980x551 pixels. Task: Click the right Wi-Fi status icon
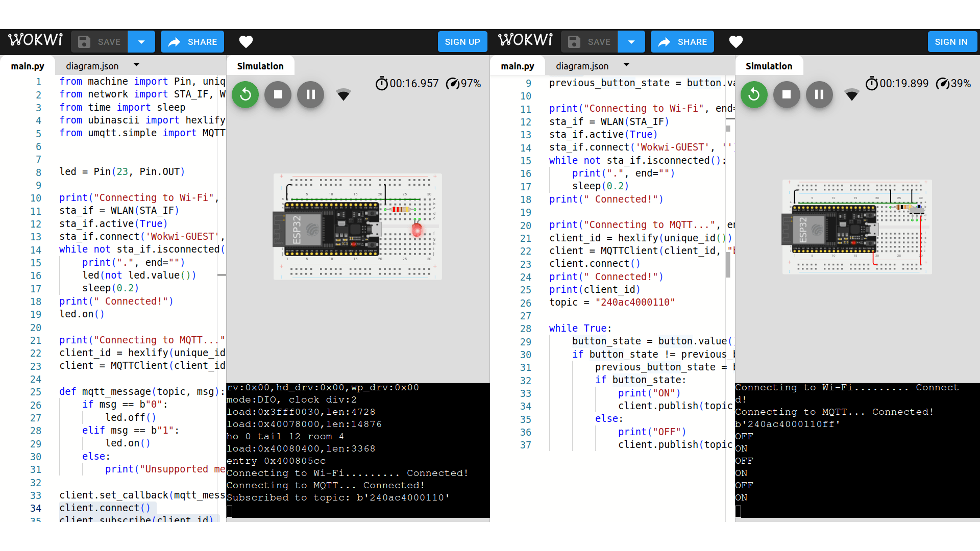tap(851, 94)
